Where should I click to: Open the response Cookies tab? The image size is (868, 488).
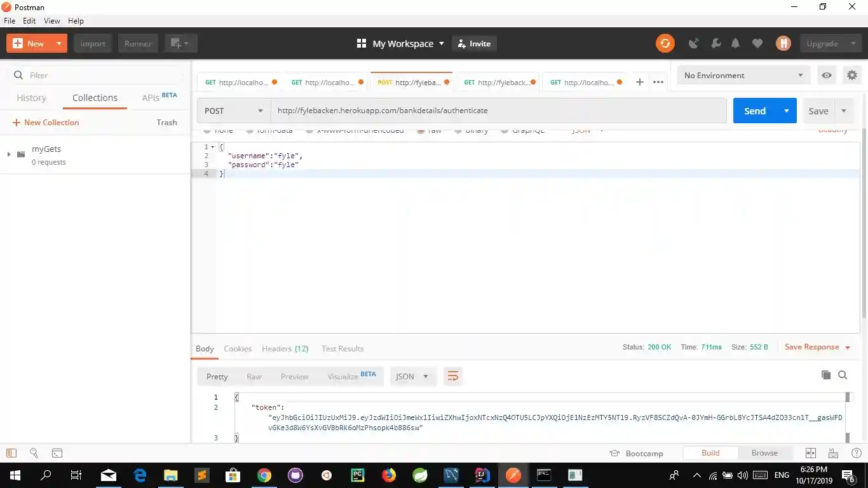[238, 348]
